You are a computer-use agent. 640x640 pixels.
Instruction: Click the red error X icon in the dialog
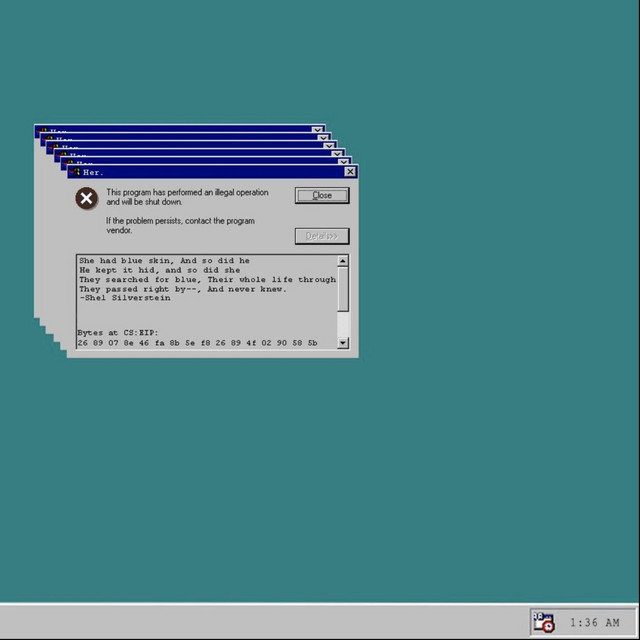[x=87, y=198]
